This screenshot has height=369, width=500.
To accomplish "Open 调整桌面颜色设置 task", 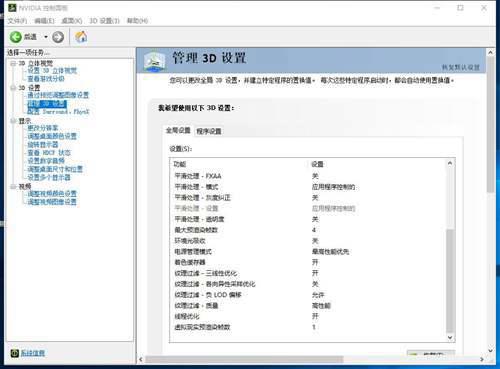I will tap(52, 136).
